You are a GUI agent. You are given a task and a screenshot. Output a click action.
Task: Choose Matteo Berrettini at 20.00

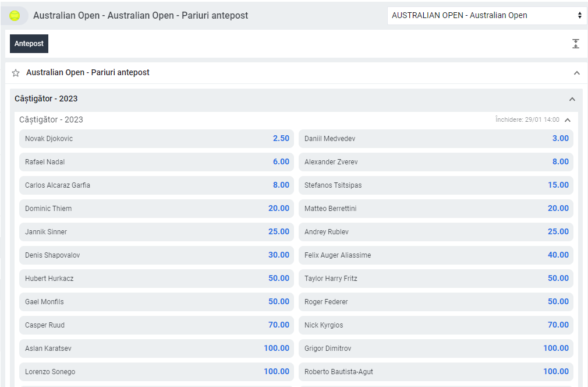[435, 208]
